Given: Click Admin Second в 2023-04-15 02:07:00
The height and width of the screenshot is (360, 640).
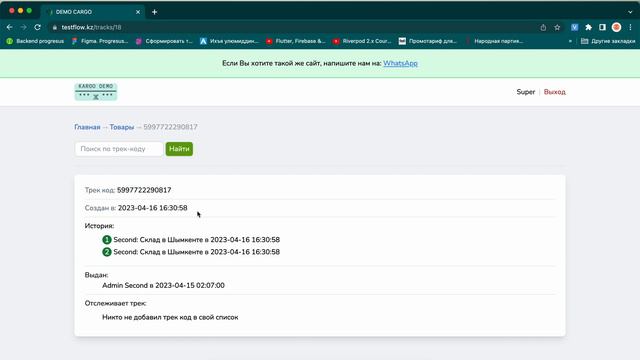Looking at the screenshot, I should [x=163, y=285].
